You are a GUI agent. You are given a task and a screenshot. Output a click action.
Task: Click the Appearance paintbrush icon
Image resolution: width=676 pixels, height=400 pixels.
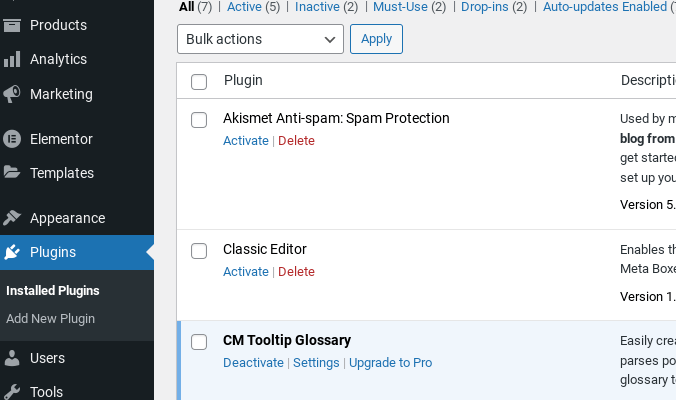pyautogui.click(x=12, y=218)
